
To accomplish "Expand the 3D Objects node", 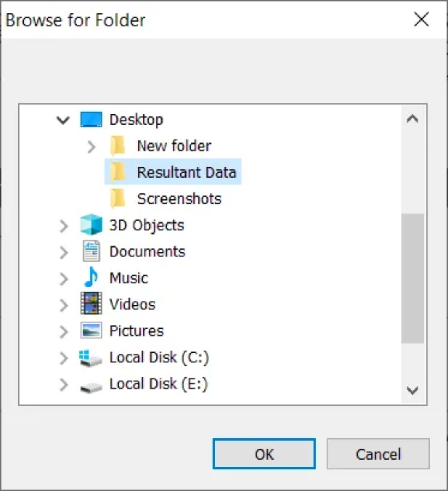I will pyautogui.click(x=64, y=226).
